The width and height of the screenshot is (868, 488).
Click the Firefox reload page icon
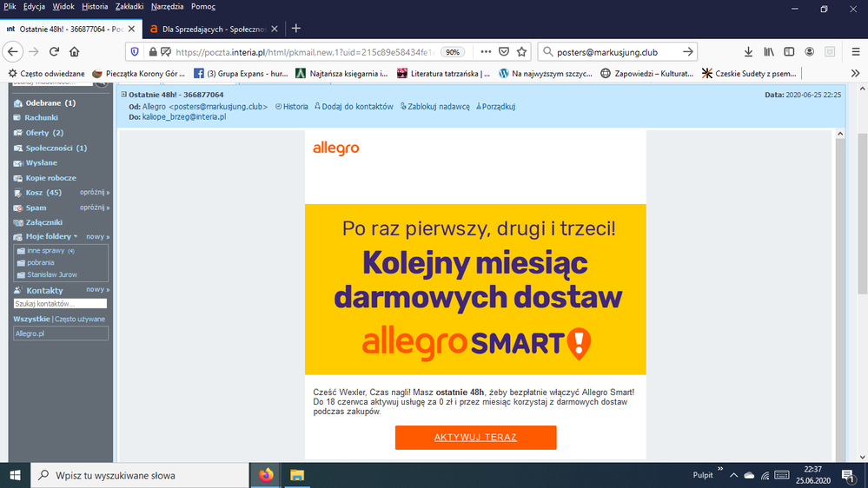click(x=54, y=52)
